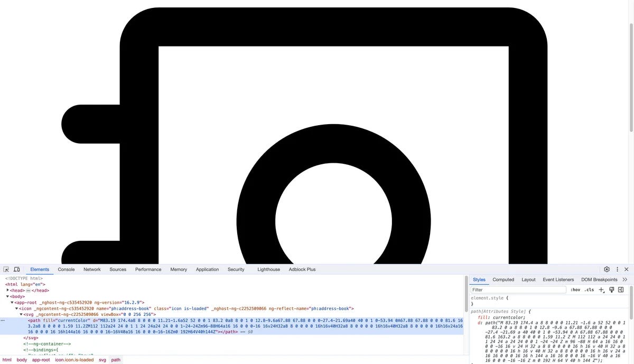Click the svg breadcrumb
The height and width of the screenshot is (364, 634).
[102, 360]
